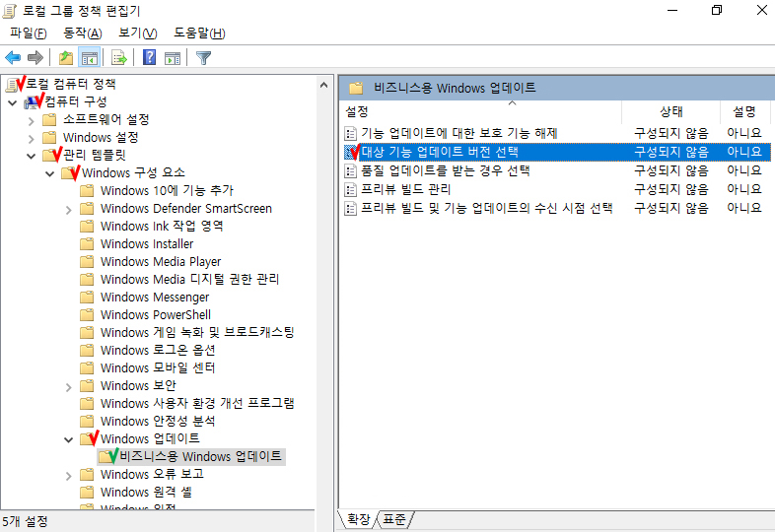
Task: Click the folder icon of Windows Installer
Action: tap(87, 244)
